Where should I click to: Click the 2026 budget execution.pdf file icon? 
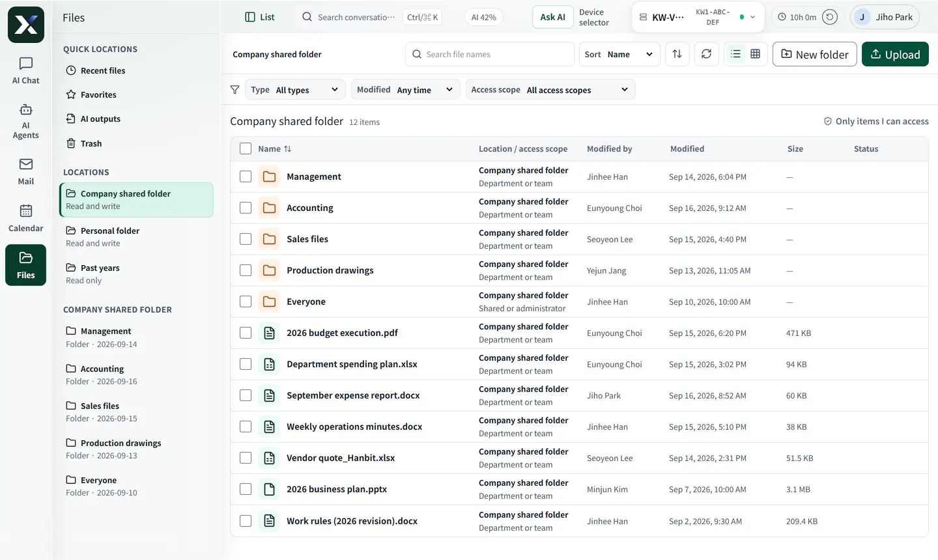click(x=269, y=333)
